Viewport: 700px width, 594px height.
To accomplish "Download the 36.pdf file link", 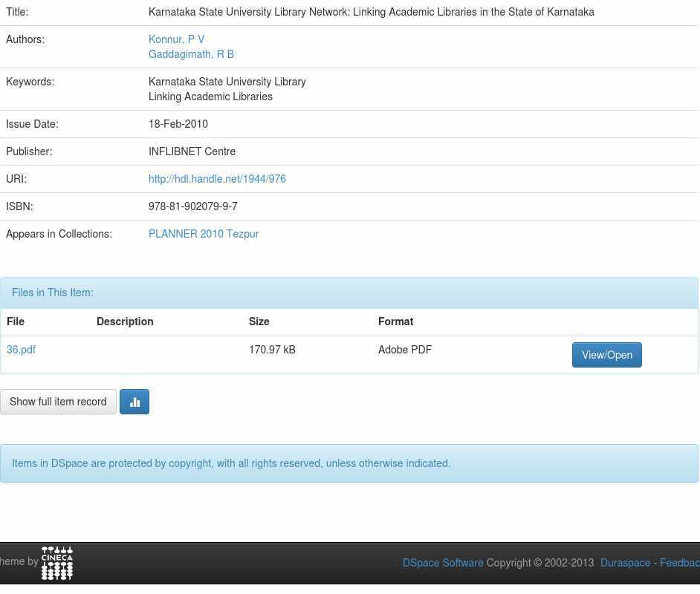I will coord(21,350).
